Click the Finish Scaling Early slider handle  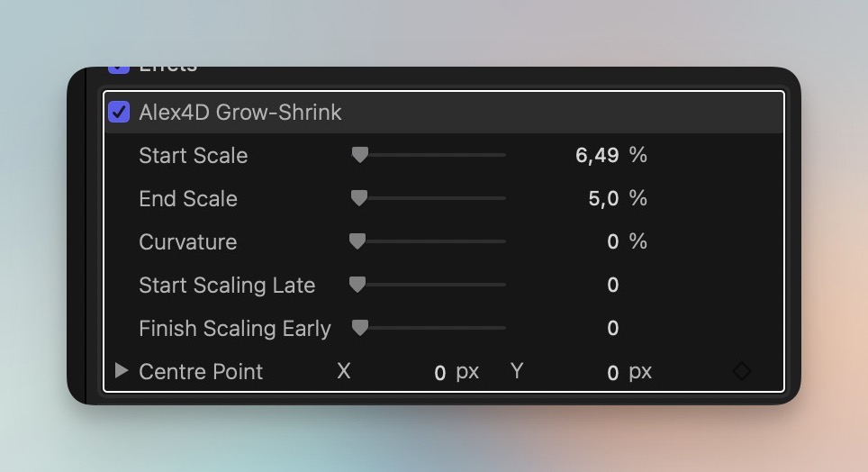pos(360,328)
